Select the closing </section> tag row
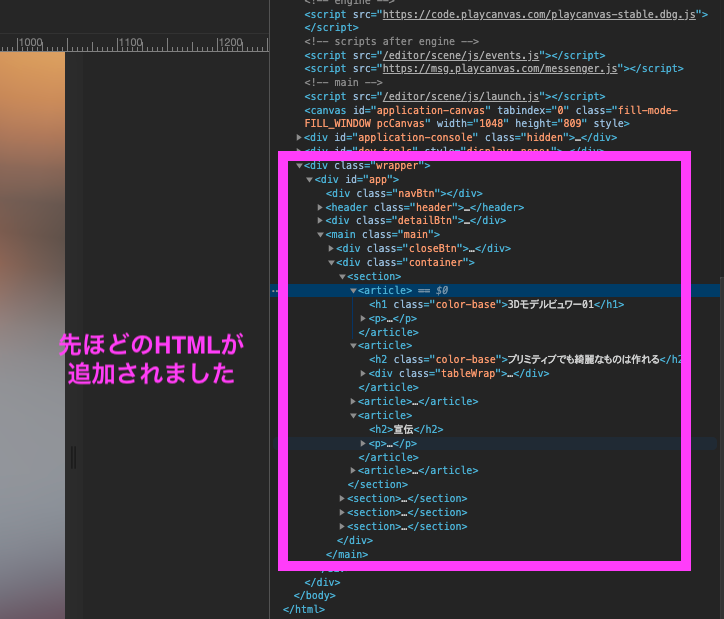Screen dimensions: 724x619 [x=378, y=485]
